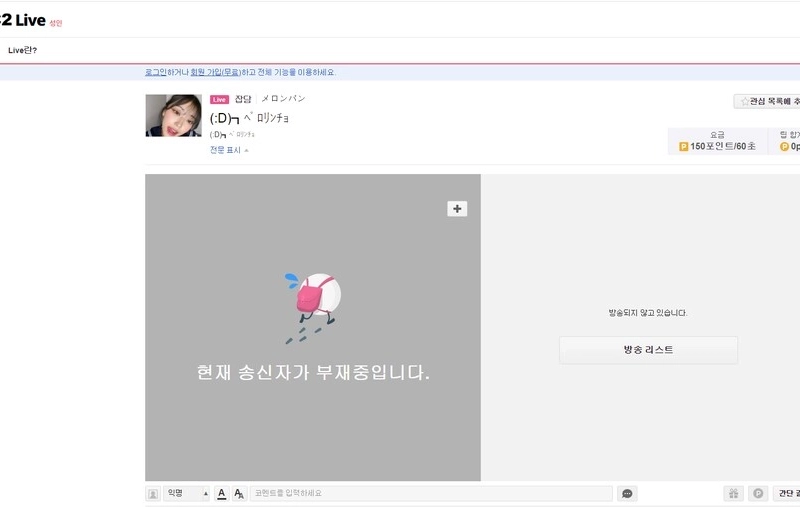The height and width of the screenshot is (507, 800).
Task: Expand the 전문 표시 full text section
Action: (229, 150)
